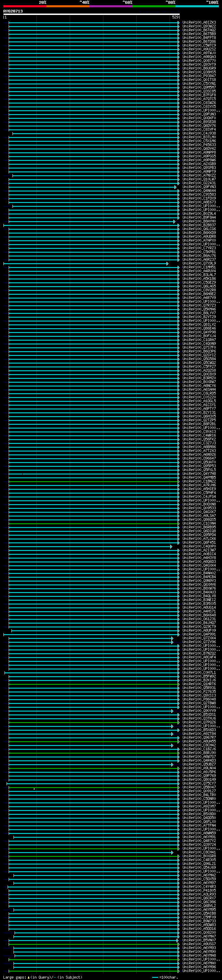Select hit label UniRef100_Q86E46
This screenshot has height=980, width=222.
[x=199, y=329]
